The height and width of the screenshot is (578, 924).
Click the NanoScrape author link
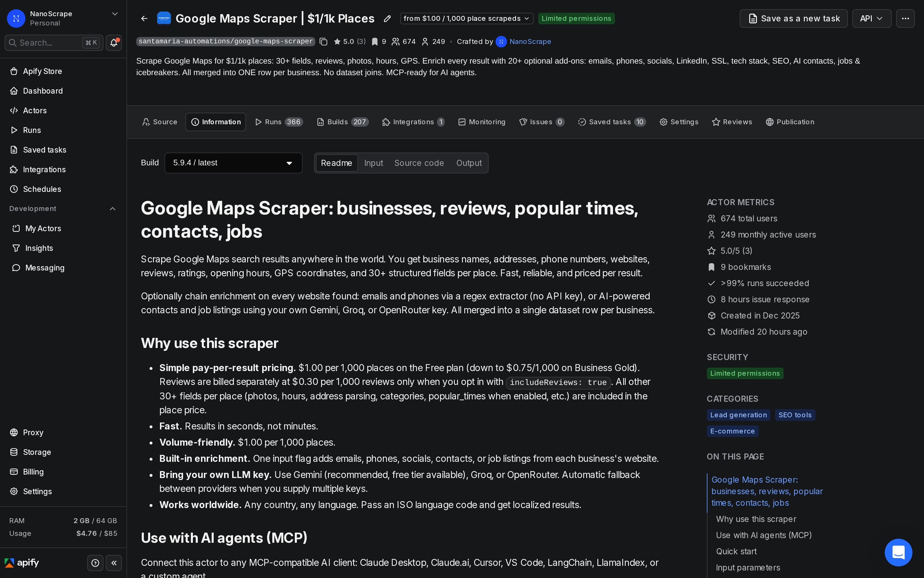coord(530,42)
